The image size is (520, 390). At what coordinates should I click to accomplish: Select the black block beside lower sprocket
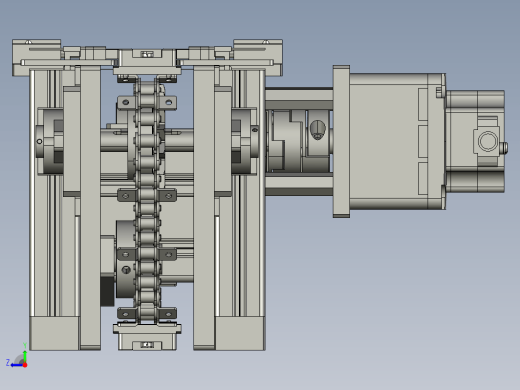tap(107, 291)
